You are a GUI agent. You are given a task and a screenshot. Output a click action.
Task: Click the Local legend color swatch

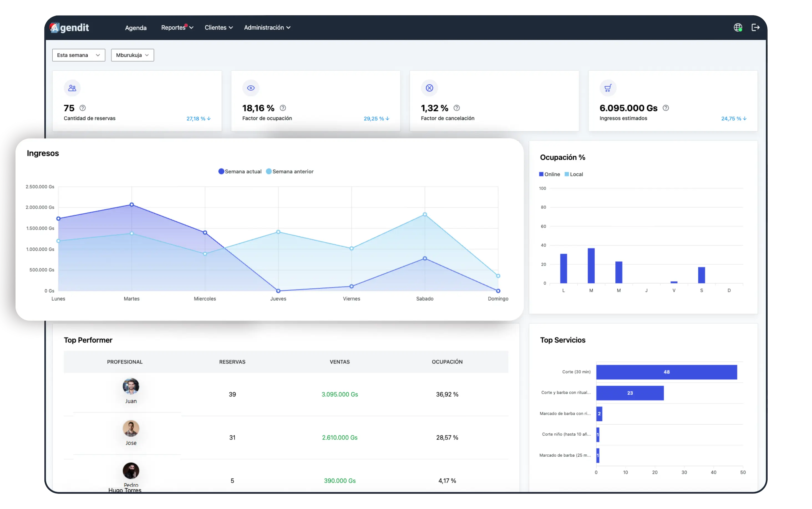pos(567,174)
